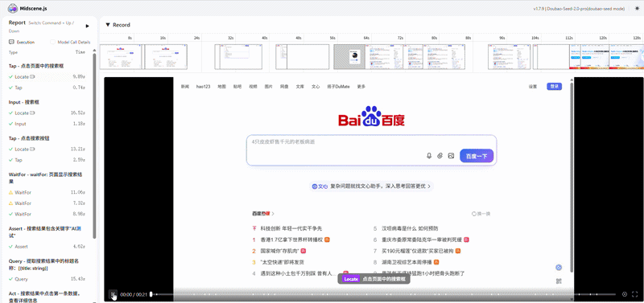The height and width of the screenshot is (303, 644).
Task: Enter fullscreen with the player icon
Action: pos(635,294)
